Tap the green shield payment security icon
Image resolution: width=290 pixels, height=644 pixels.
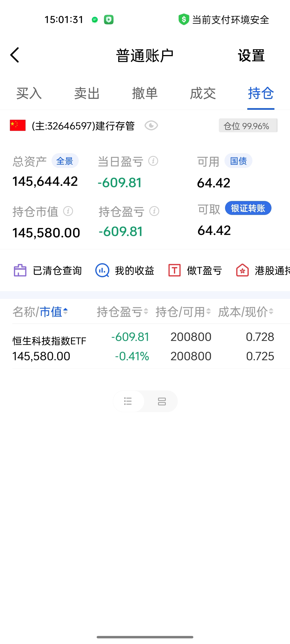coord(184,19)
